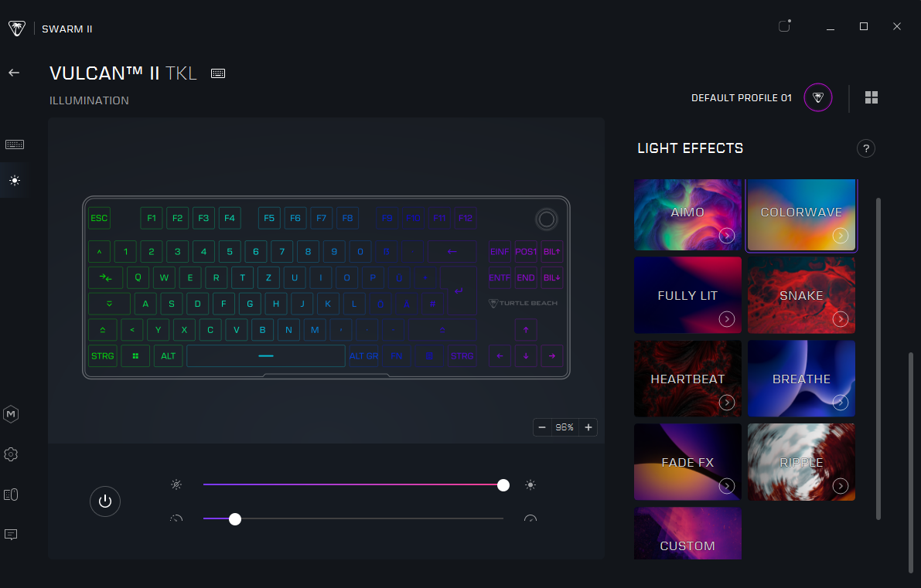This screenshot has height=588, width=921.
Task: Open the Default Profile 01 selector
Action: coord(817,97)
